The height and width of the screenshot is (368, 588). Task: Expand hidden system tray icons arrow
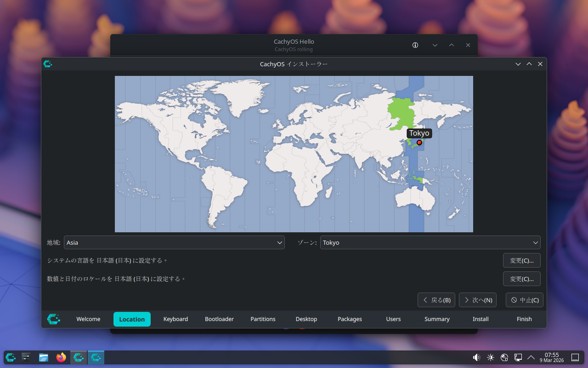point(531,357)
